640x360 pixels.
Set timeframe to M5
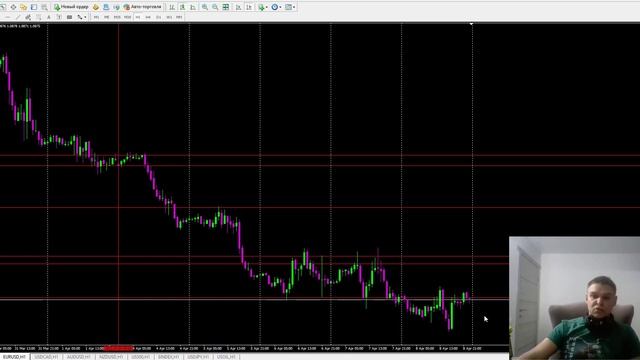(106, 17)
